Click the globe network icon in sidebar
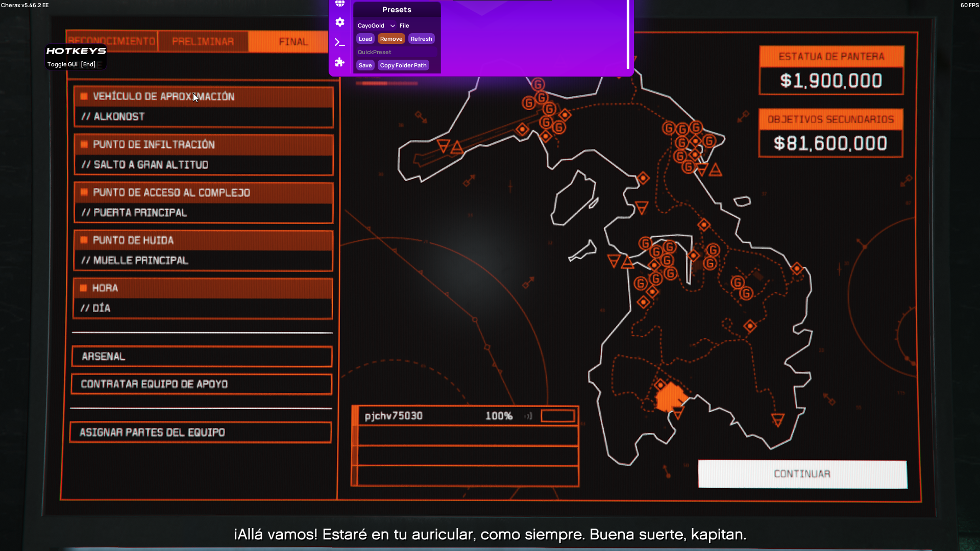Screen dimensions: 980x551 click(x=340, y=3)
